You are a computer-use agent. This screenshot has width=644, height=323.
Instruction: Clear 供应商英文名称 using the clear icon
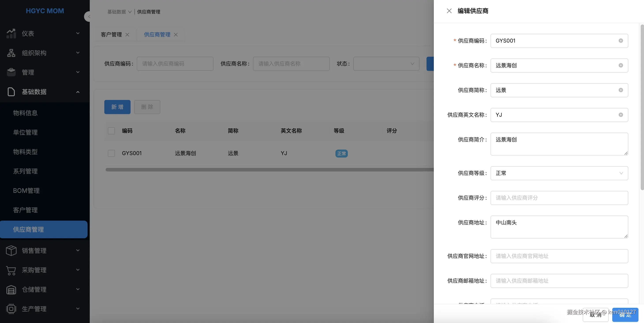point(621,115)
